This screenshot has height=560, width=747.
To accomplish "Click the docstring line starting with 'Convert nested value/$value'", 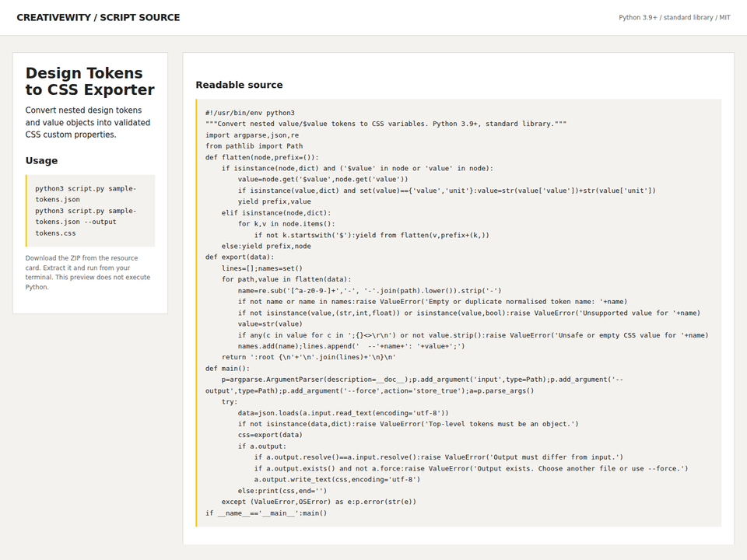I will (x=386, y=124).
